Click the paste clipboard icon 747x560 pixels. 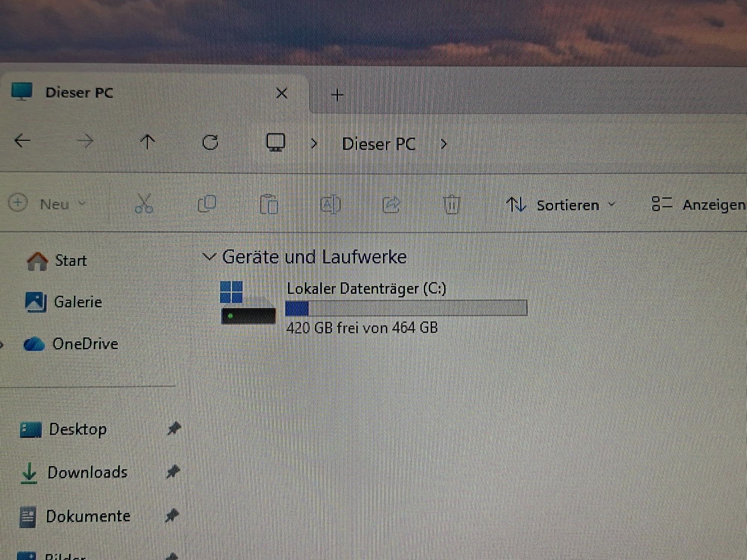[269, 204]
